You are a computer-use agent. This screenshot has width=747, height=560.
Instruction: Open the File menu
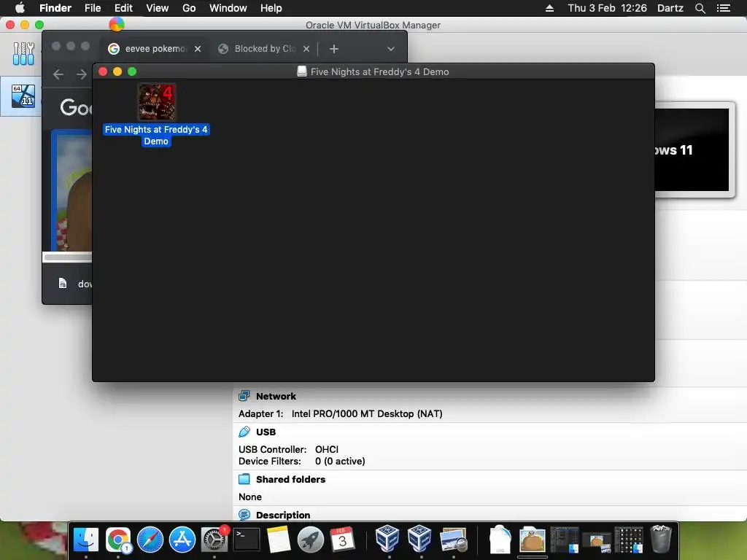point(93,8)
